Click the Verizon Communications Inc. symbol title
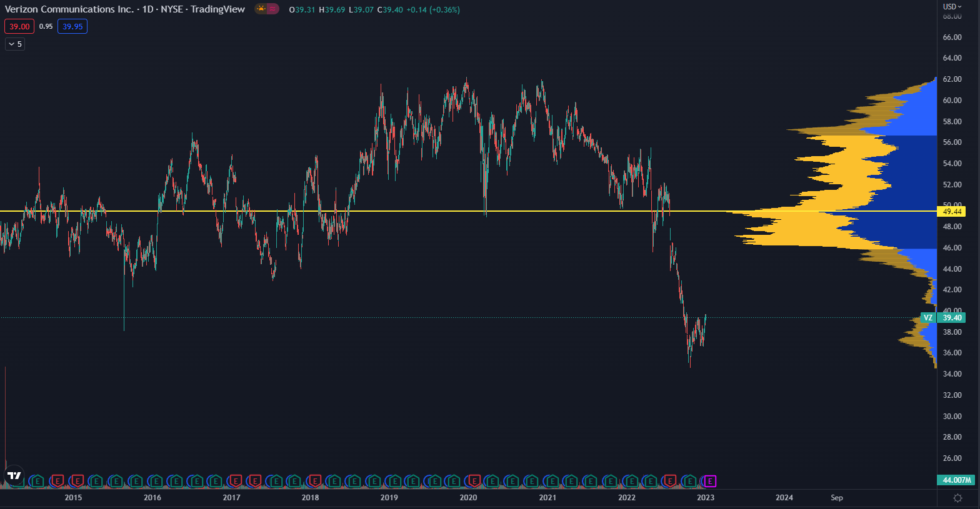 coord(69,9)
